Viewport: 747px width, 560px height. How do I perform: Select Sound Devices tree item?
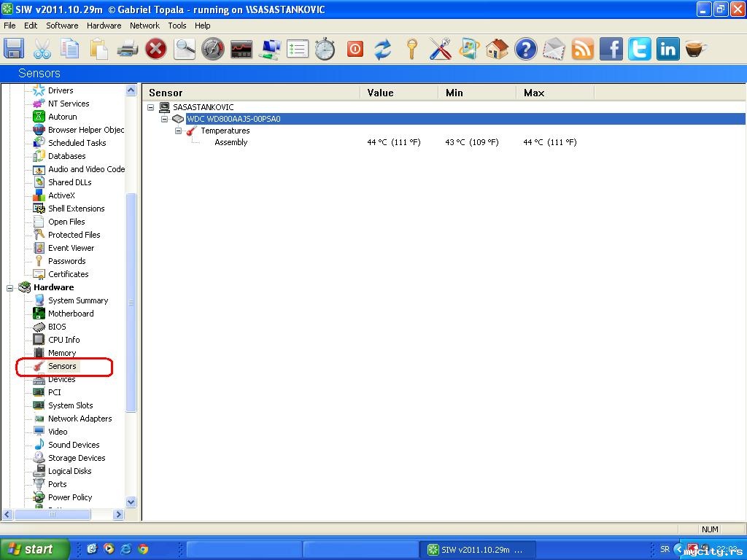(74, 445)
